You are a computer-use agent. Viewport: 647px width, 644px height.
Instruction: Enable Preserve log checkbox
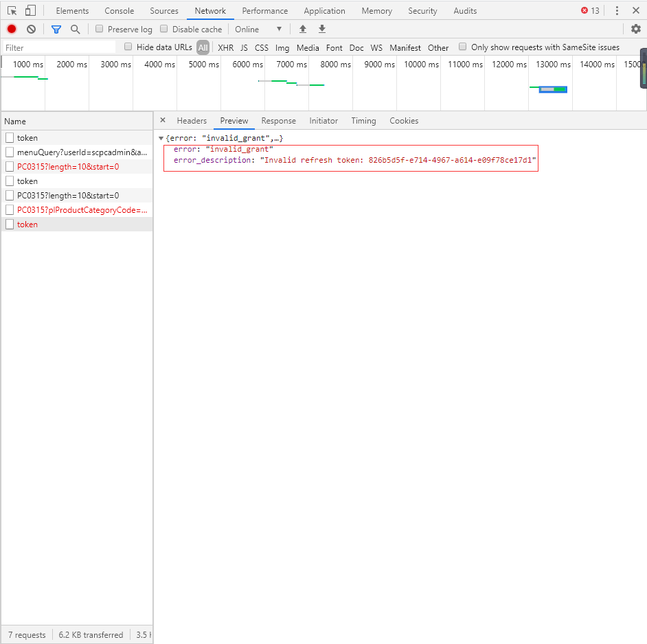(99, 28)
